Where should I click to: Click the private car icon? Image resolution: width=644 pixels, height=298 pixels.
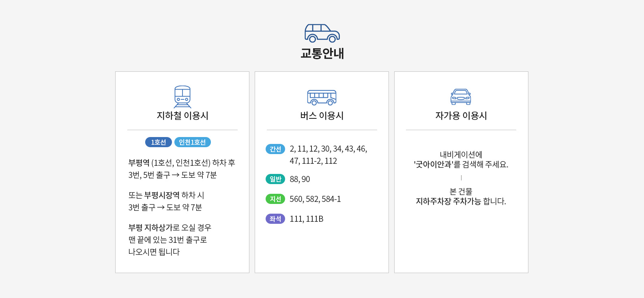pos(461,97)
